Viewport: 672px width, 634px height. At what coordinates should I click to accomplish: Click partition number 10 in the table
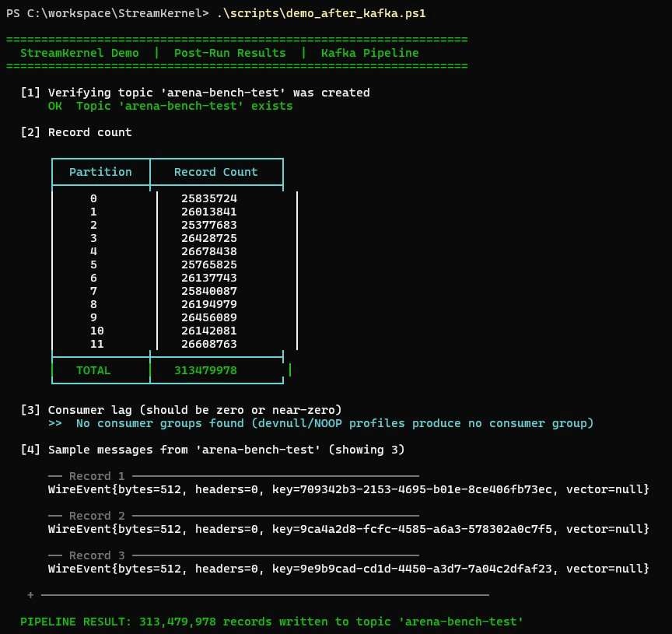pyautogui.click(x=97, y=331)
